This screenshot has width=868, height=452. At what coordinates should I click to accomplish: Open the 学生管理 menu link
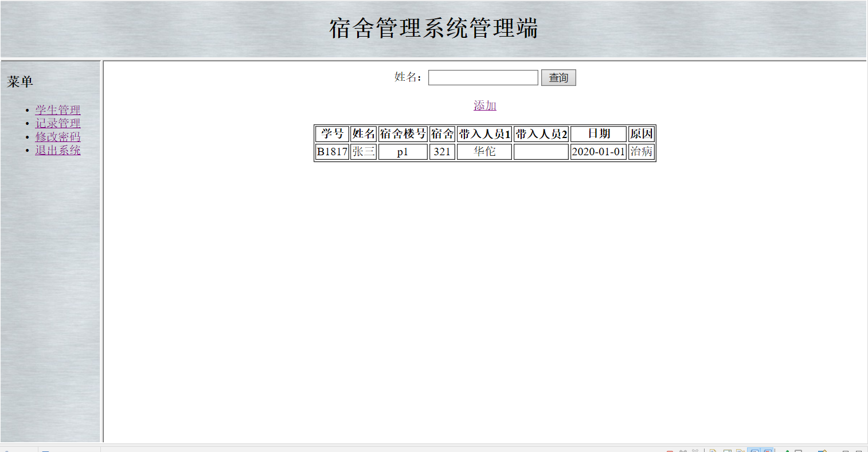coord(57,110)
